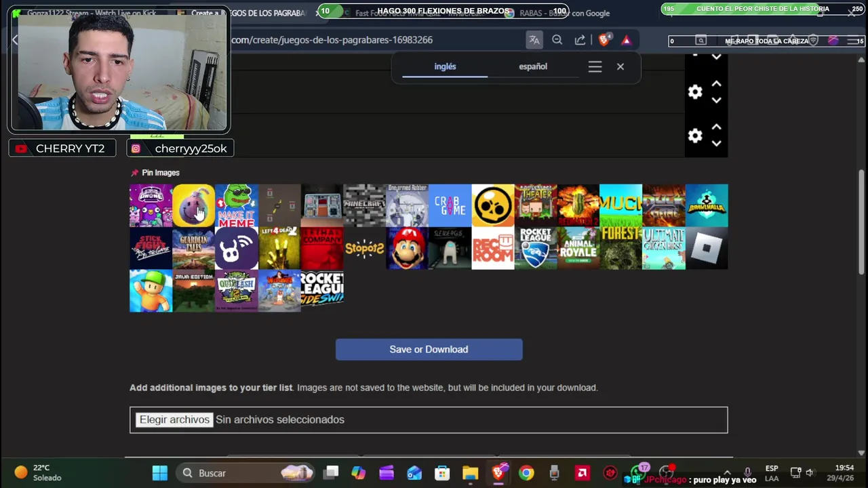The width and height of the screenshot is (868, 488).
Task: Open the AMD software taskbar icon
Action: point(582,473)
